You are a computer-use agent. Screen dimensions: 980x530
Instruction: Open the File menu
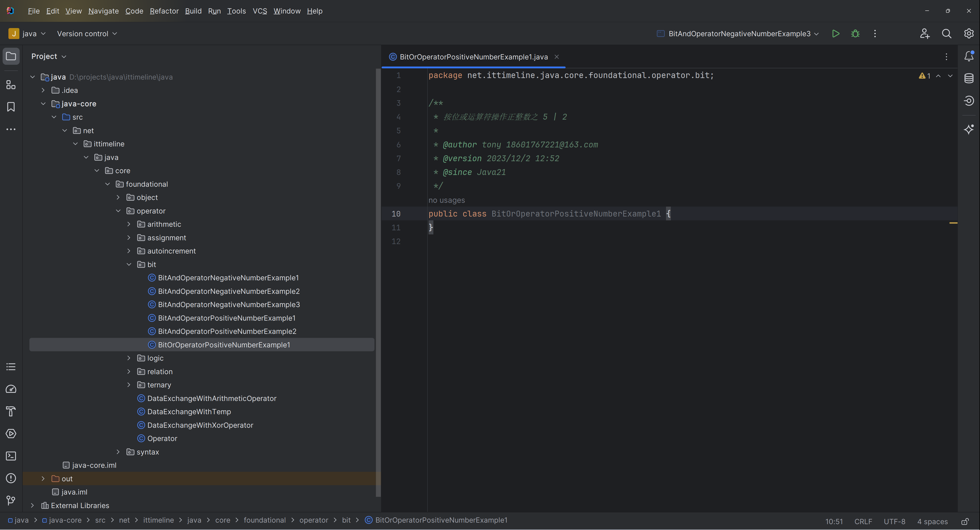pyautogui.click(x=33, y=11)
